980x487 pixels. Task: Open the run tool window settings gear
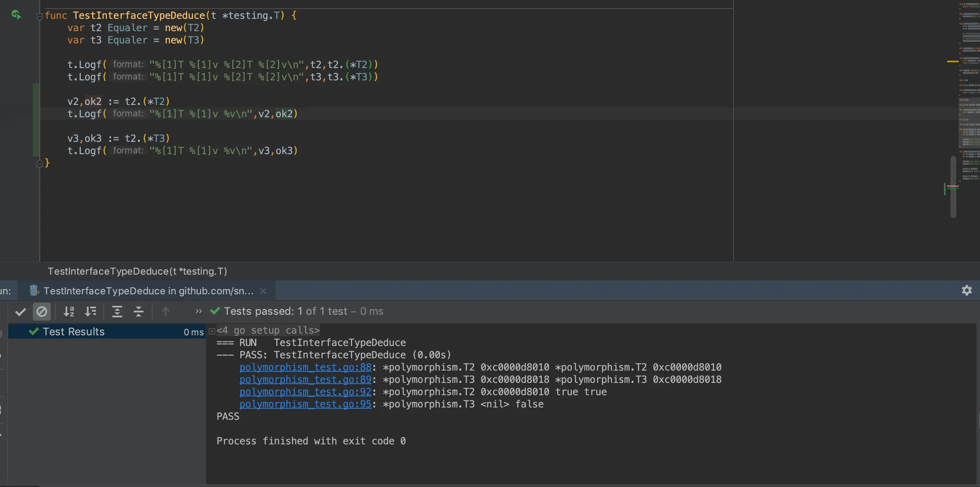click(x=967, y=290)
